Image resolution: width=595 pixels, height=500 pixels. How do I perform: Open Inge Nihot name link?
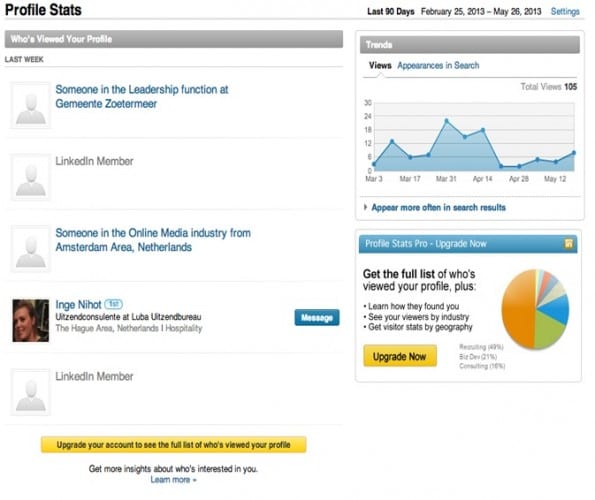pyautogui.click(x=78, y=305)
